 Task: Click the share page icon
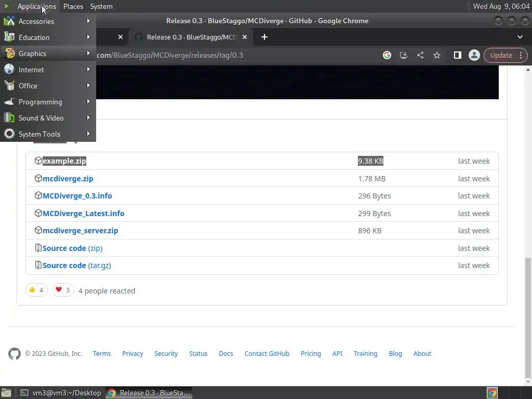click(x=420, y=55)
